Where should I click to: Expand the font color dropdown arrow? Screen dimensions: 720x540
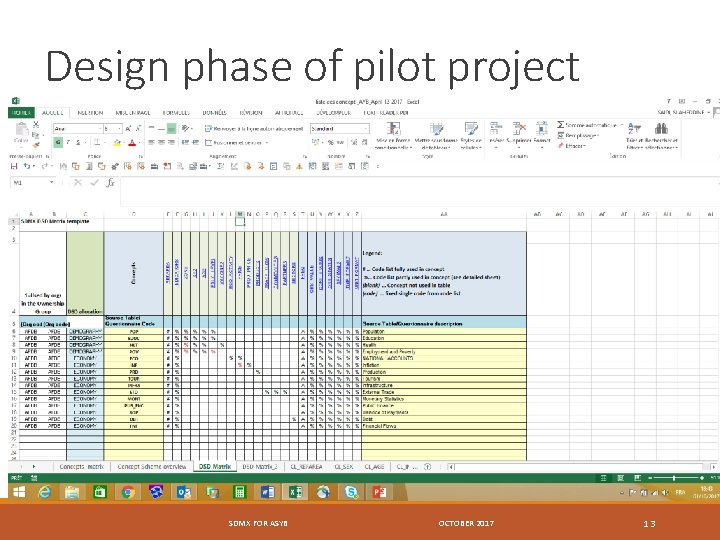pyautogui.click(x=140, y=143)
